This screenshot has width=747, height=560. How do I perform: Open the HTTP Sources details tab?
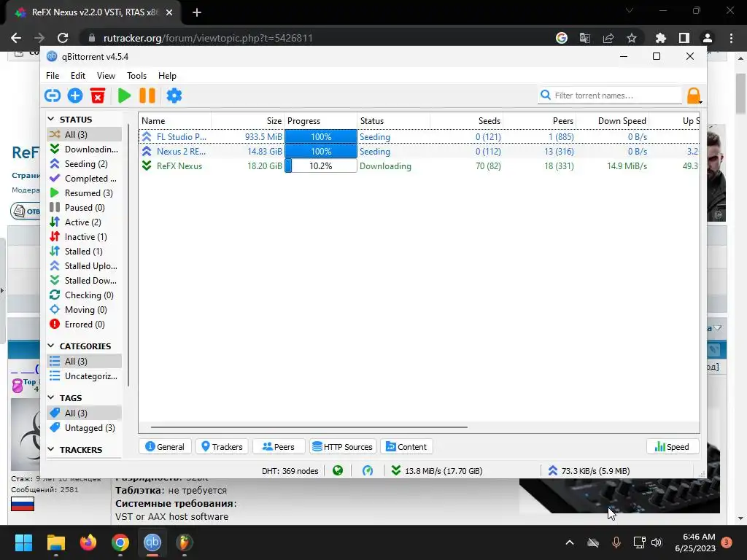343,447
